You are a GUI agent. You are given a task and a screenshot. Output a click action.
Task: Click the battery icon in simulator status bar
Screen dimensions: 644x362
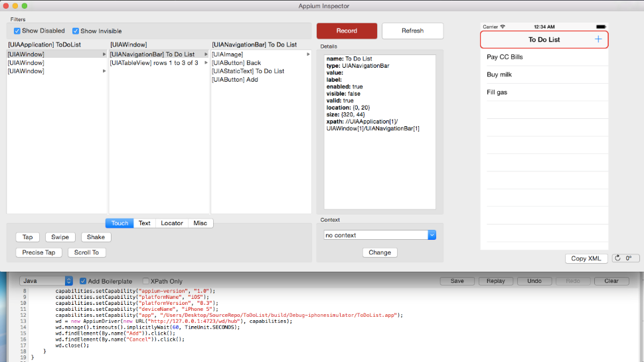coord(601,27)
